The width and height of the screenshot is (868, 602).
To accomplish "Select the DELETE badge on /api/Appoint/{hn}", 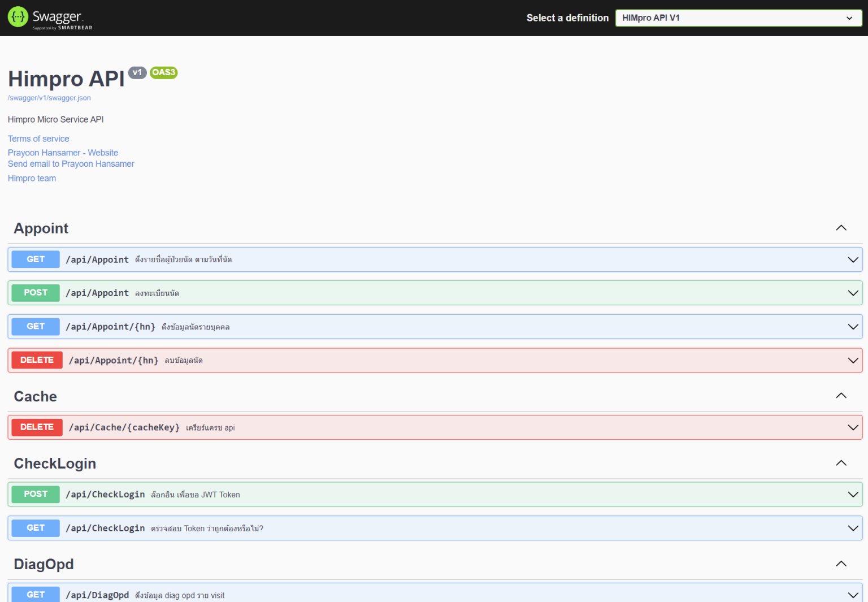I will [37, 360].
